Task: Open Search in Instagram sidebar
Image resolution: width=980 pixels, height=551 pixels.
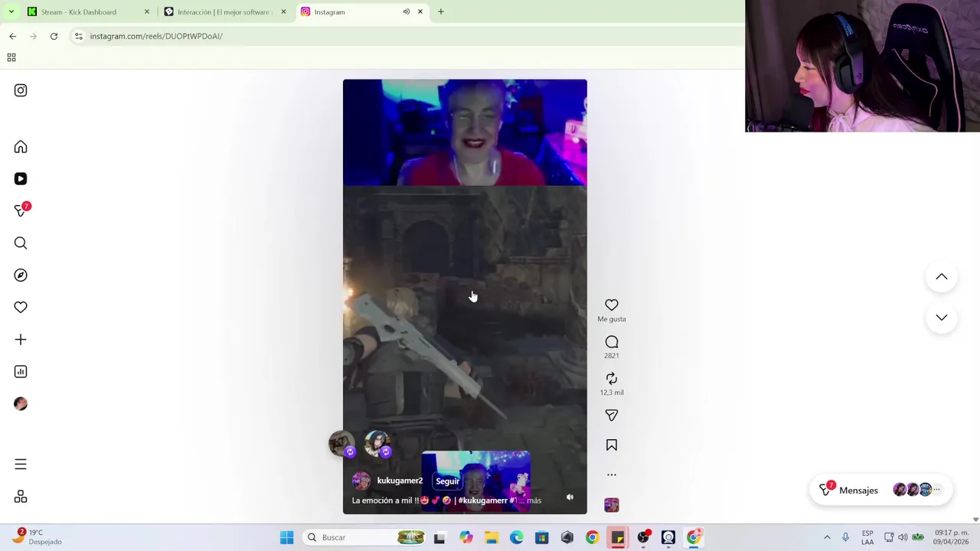Action: point(21,243)
